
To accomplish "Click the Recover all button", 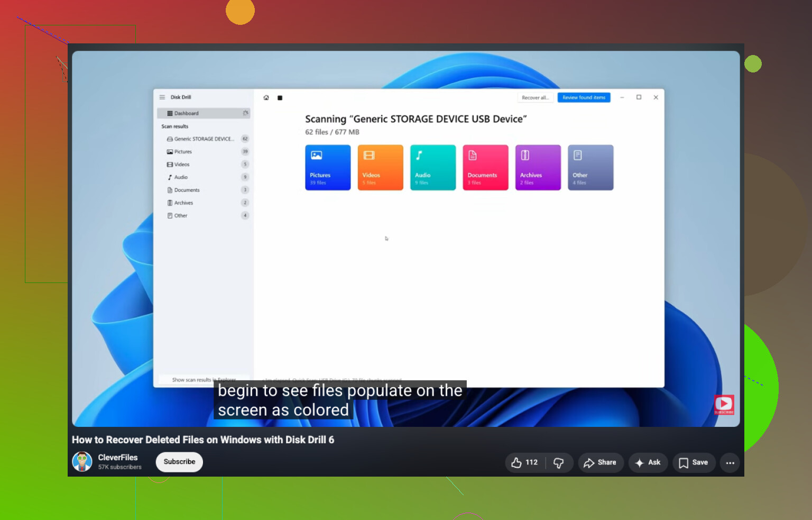I will (x=535, y=98).
